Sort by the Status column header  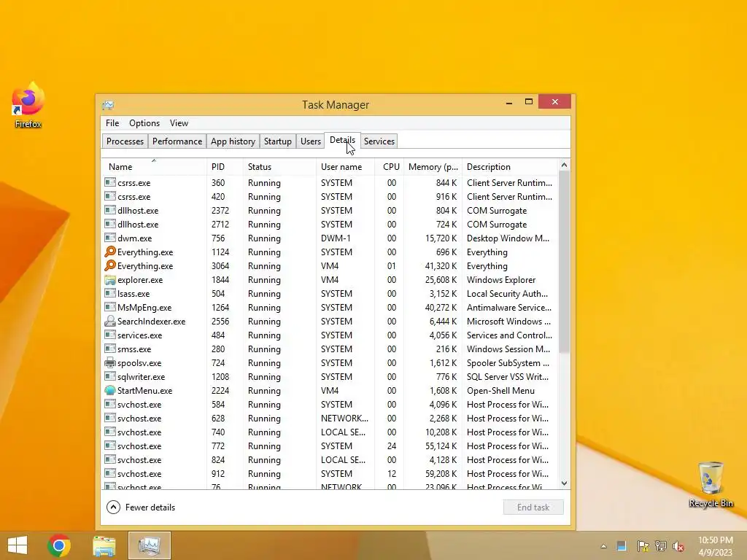279,167
